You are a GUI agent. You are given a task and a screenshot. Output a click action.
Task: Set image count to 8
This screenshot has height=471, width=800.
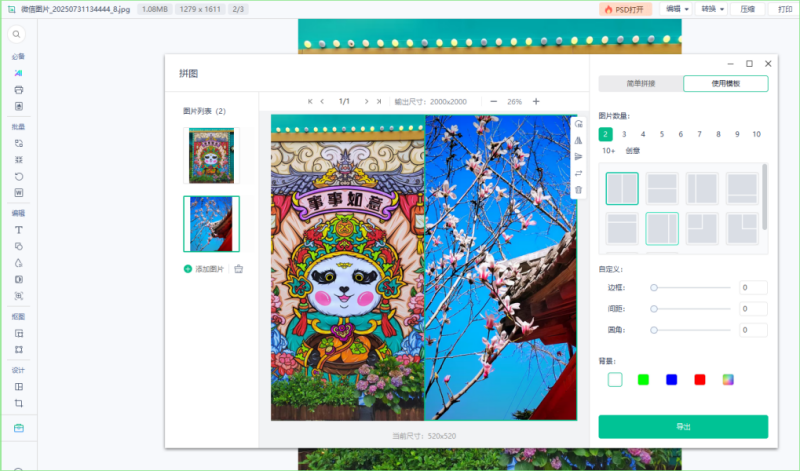click(x=718, y=134)
